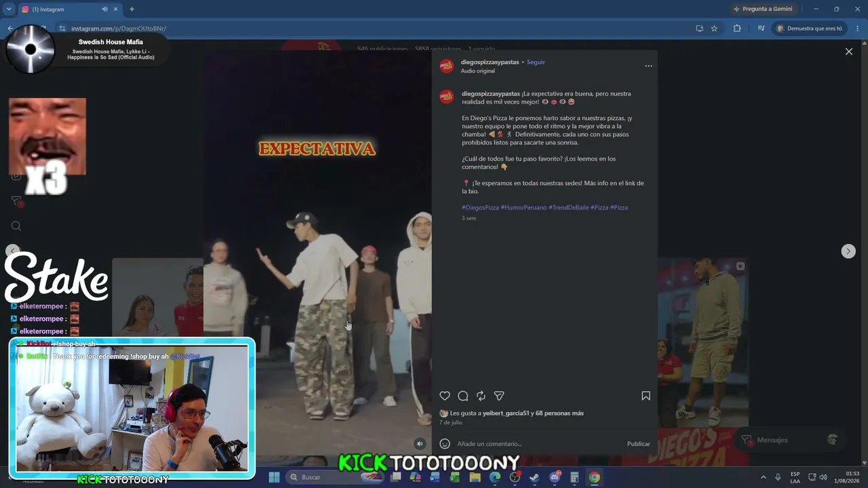Open the post's three-dot options menu
This screenshot has height=488, width=868.
click(x=648, y=66)
